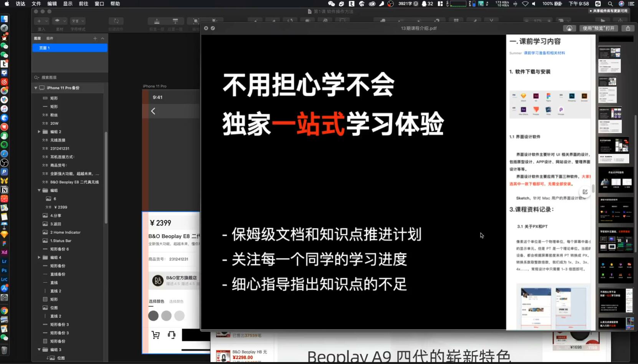Viewport: 638px width, 364px height.
Task: Open System Preferences gear in Dock
Action: click(x=4, y=298)
